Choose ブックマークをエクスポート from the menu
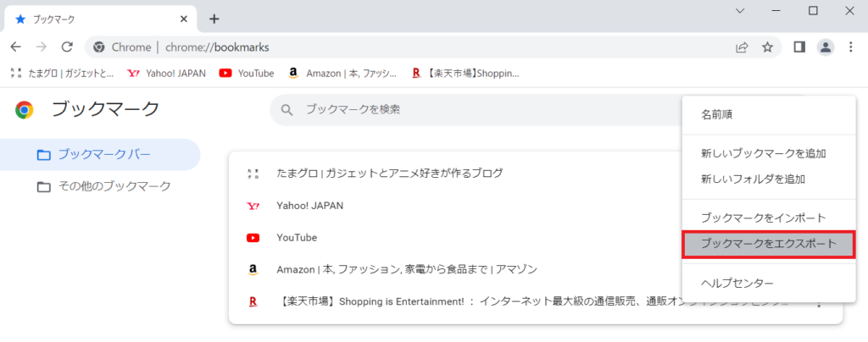This screenshot has width=868, height=342. pos(769,245)
